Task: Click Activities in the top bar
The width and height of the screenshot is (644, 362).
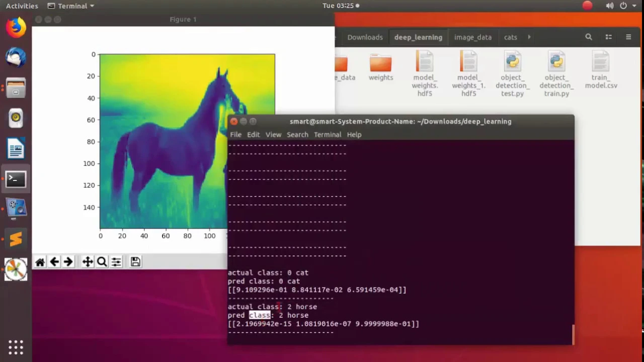Action: 22,6
